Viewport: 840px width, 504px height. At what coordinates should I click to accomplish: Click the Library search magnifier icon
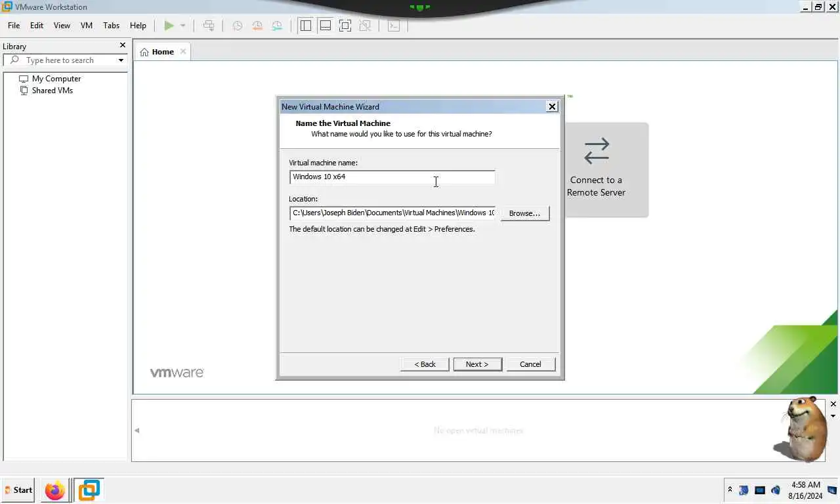point(14,60)
